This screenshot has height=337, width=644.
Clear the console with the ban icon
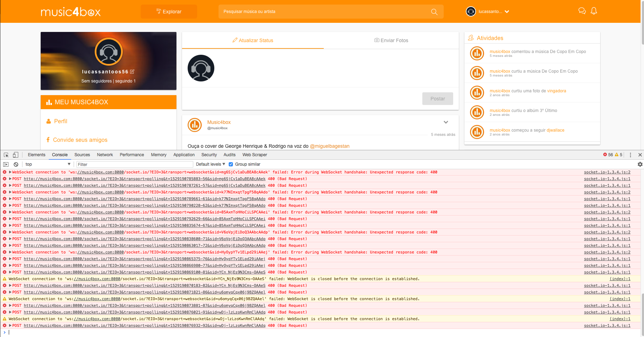click(16, 164)
